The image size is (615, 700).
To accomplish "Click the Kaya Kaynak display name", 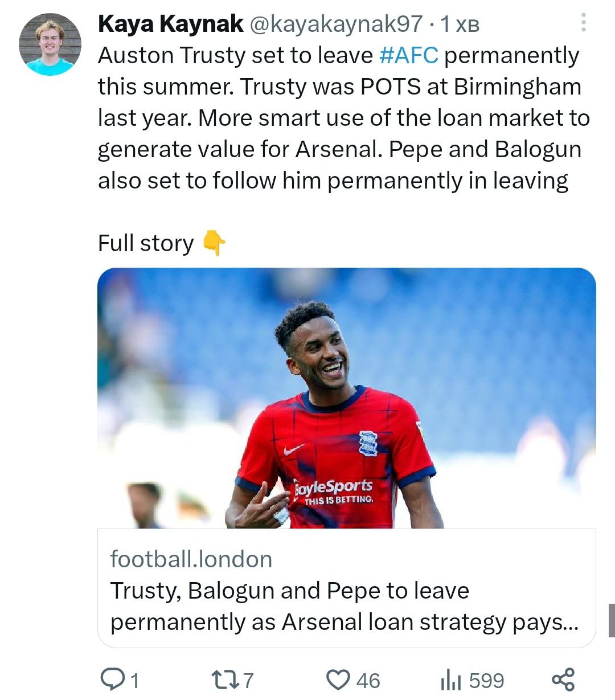I will (x=171, y=24).
